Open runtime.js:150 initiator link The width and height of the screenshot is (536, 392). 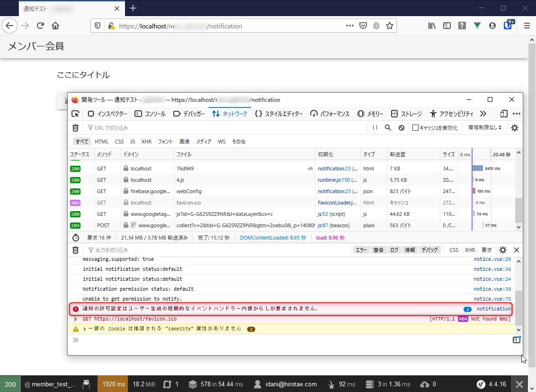click(x=334, y=180)
